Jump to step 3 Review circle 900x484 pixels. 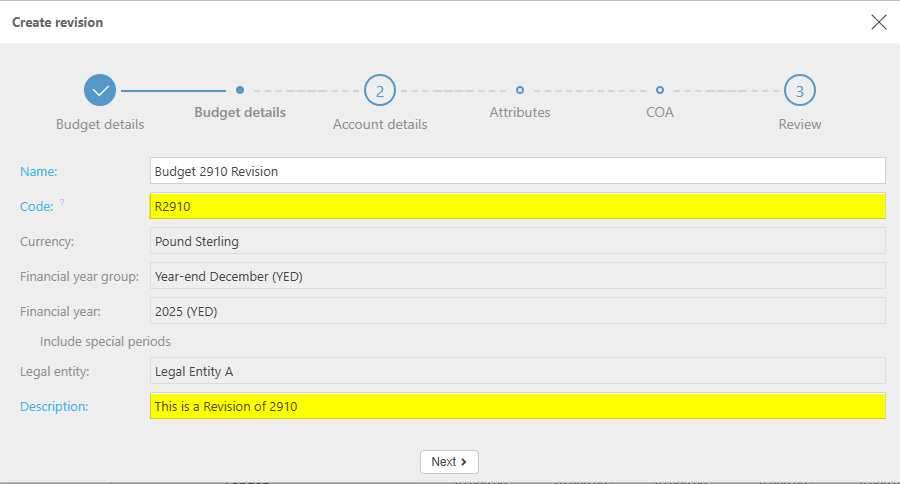click(x=799, y=90)
